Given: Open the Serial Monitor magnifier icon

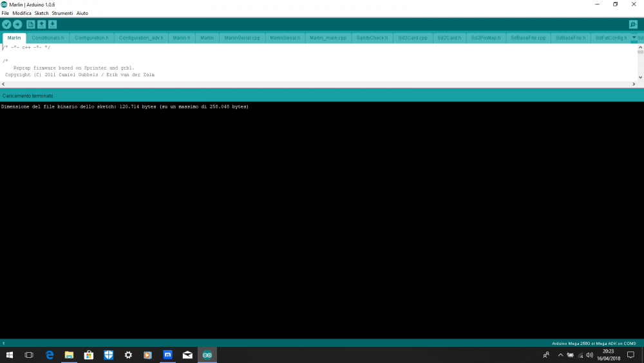Looking at the screenshot, I should (633, 25).
